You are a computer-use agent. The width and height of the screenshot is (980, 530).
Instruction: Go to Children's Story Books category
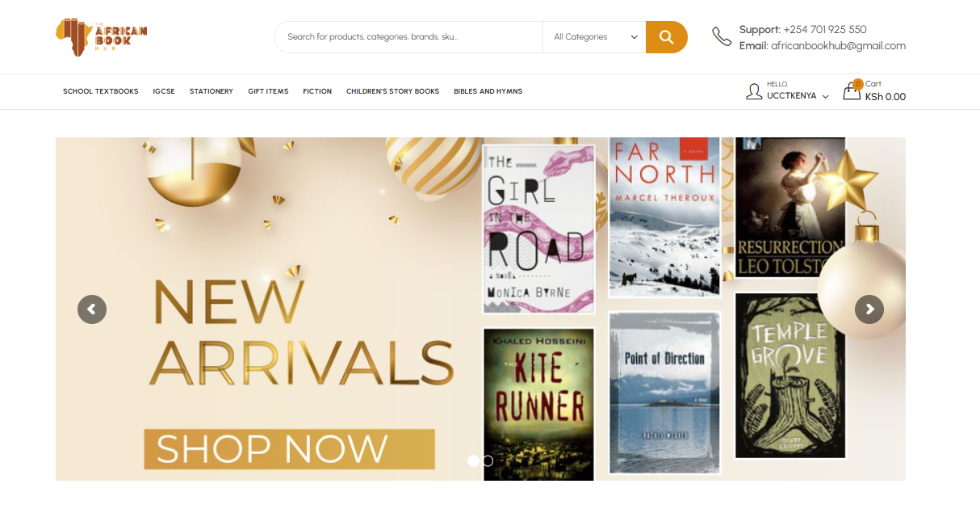pyautogui.click(x=392, y=91)
